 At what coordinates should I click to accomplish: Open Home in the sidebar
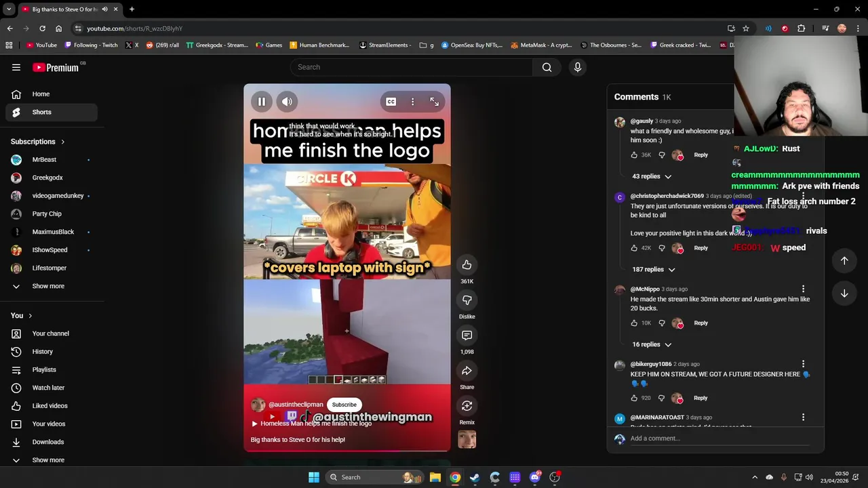pos(52,94)
